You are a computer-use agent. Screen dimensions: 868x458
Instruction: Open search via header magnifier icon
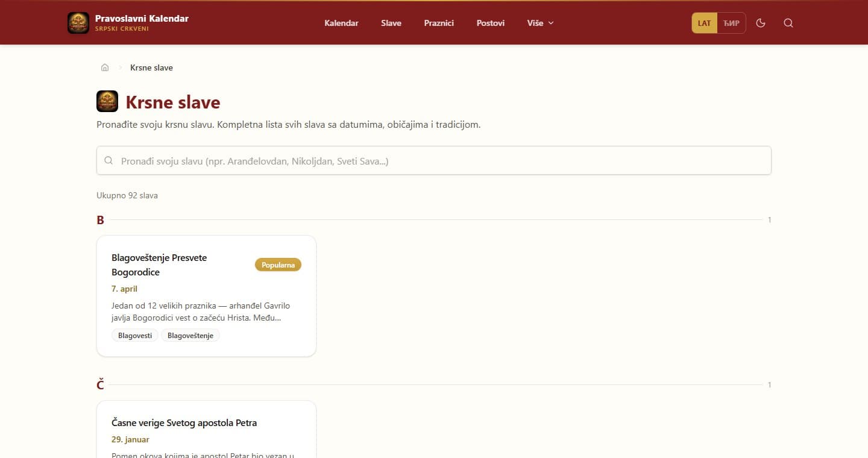click(x=788, y=23)
